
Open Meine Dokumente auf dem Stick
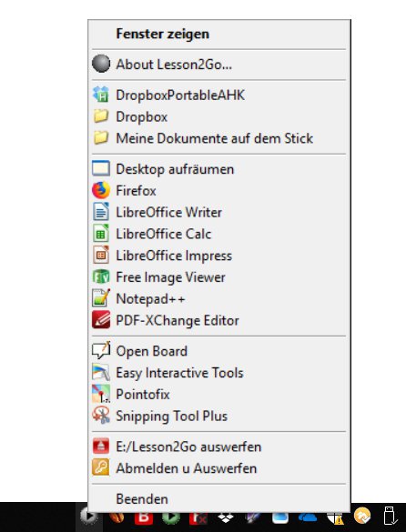219,138
